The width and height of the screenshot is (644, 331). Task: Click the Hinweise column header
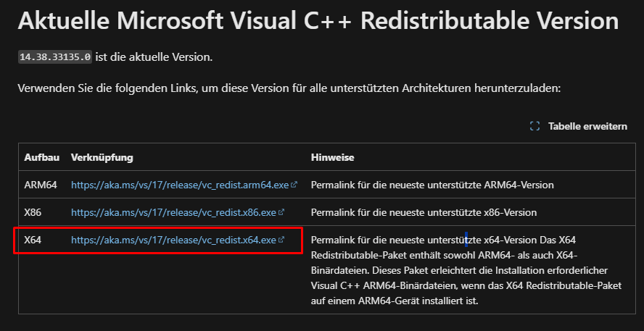333,157
